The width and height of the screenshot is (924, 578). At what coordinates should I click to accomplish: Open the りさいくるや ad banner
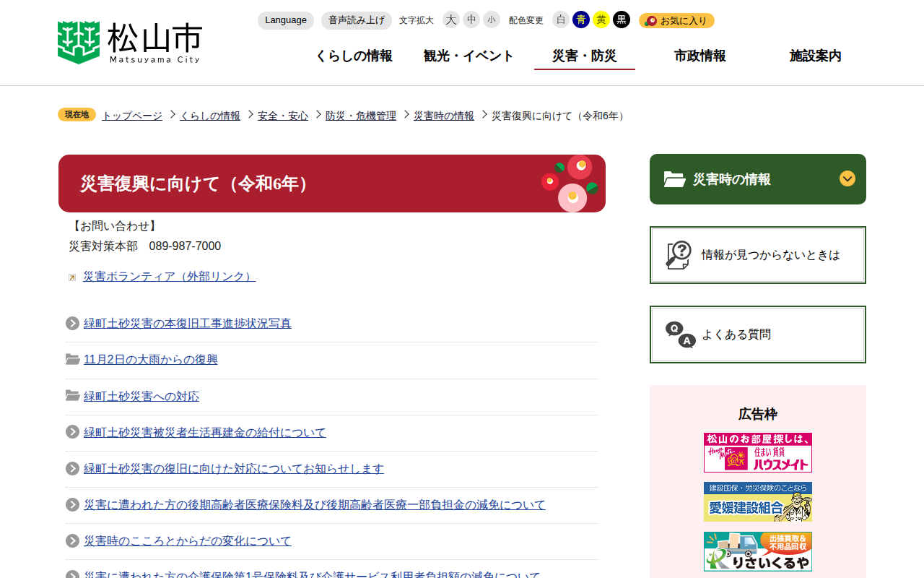758,551
